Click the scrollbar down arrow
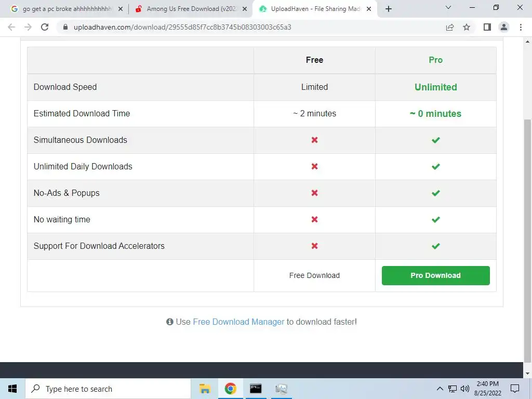This screenshot has height=399, width=532. [x=527, y=374]
